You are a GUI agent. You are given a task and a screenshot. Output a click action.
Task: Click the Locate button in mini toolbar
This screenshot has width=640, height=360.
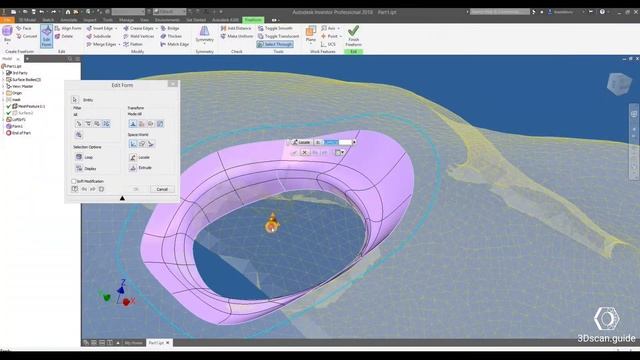[x=301, y=142]
